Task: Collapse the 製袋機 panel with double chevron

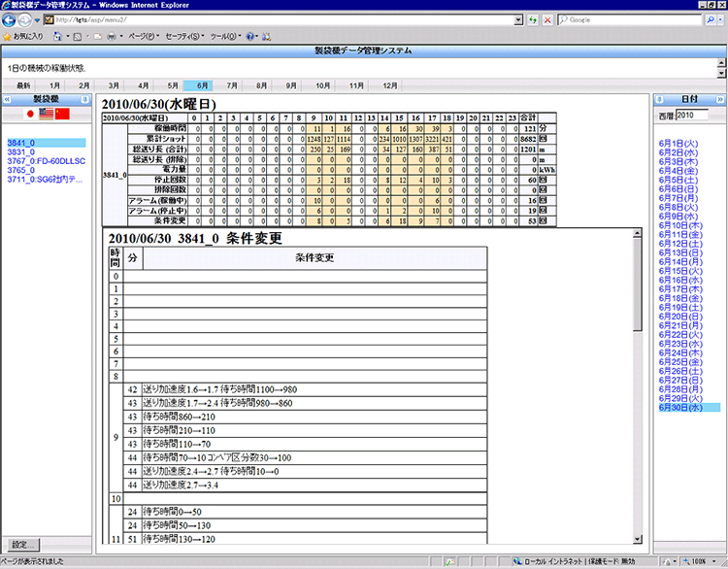Action: click(x=8, y=99)
